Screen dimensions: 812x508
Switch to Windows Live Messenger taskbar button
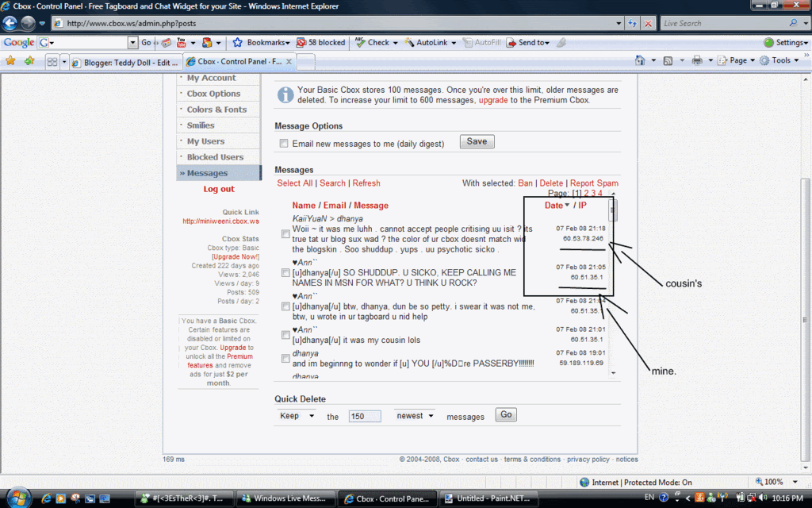coord(285,498)
